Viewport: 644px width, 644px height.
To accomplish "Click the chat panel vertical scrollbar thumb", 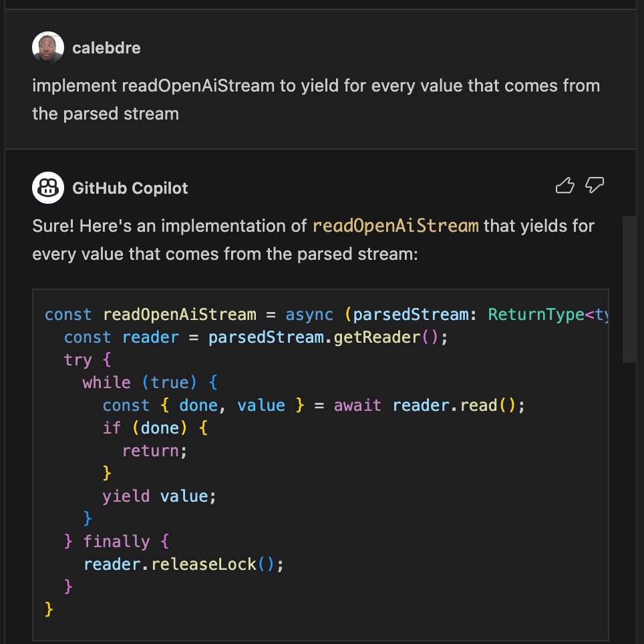I will coord(629,289).
